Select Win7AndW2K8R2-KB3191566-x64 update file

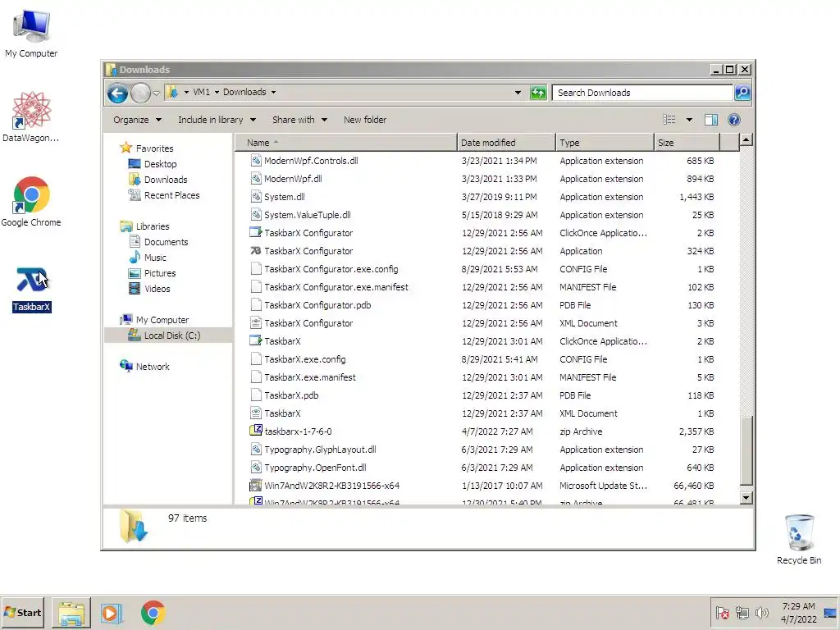point(331,486)
